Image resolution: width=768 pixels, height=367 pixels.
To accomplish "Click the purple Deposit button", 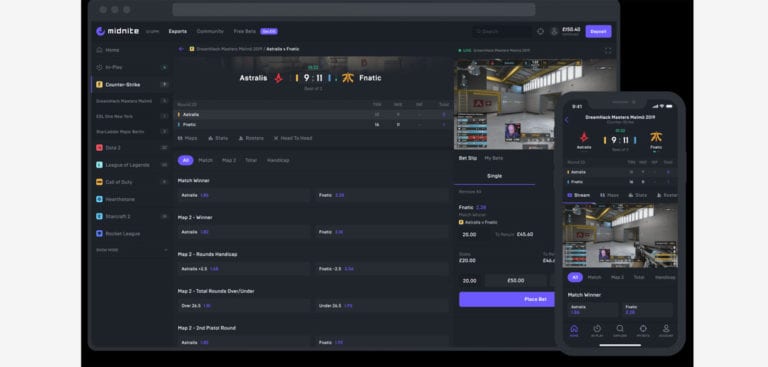I will (598, 31).
